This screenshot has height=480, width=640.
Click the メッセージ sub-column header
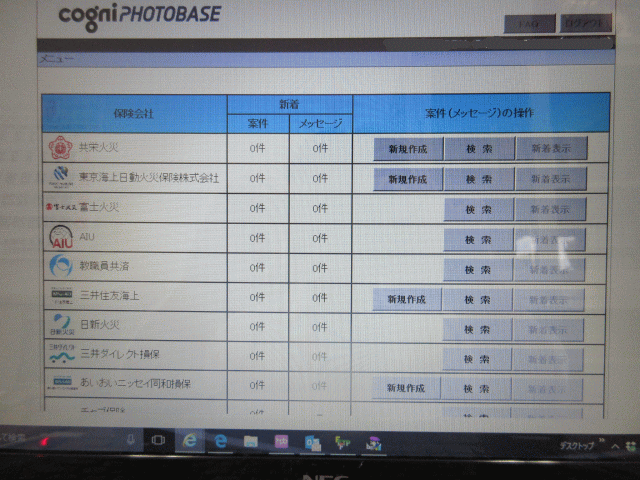pos(320,123)
